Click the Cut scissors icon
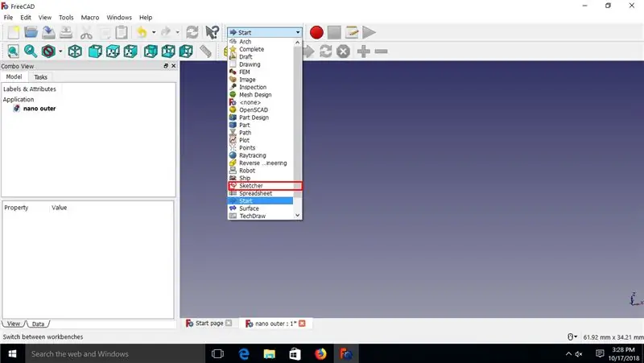The height and width of the screenshot is (363, 644). click(86, 32)
